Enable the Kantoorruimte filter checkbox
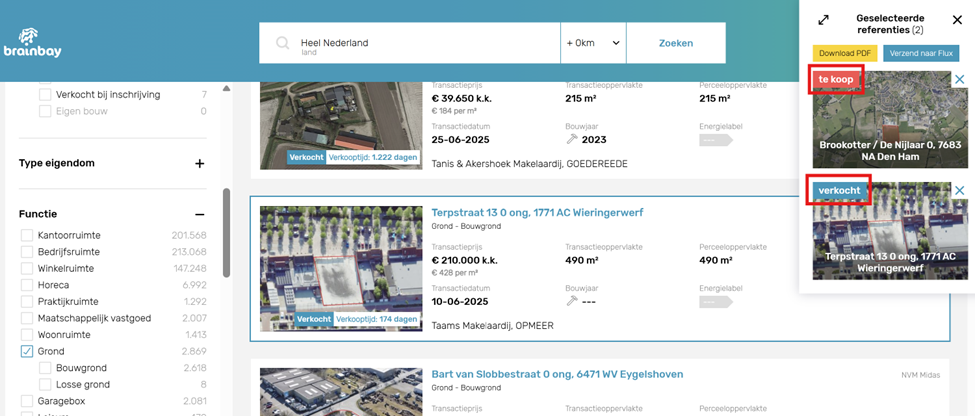This screenshot has height=416, width=975. (x=27, y=235)
